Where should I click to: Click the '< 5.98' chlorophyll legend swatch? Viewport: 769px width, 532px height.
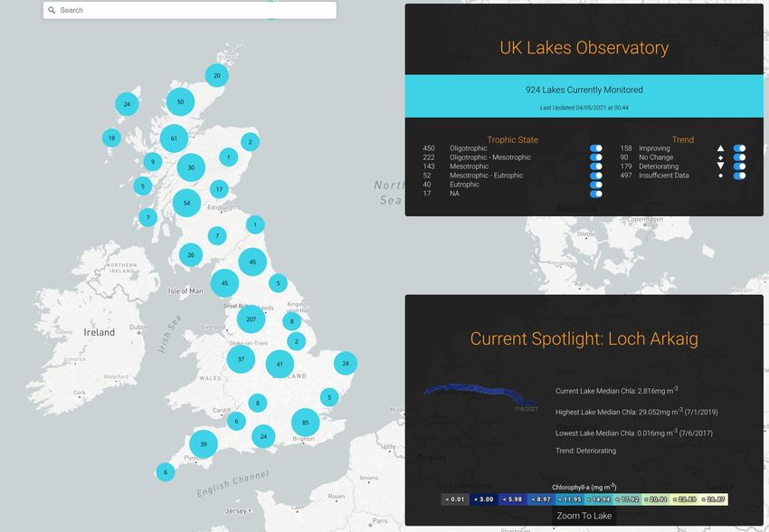512,499
